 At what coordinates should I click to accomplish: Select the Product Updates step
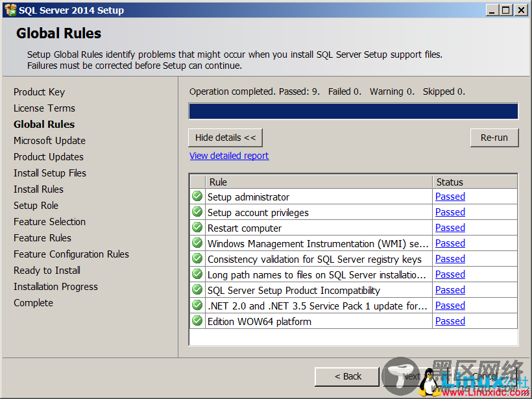click(49, 157)
